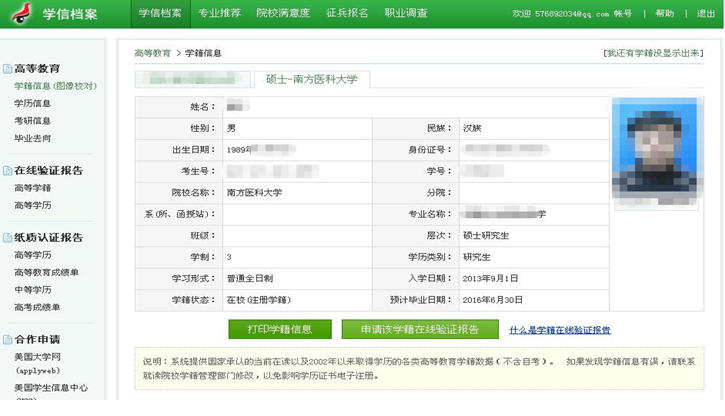Select the 征兵报名 navigation item
Viewport: 725px width, 416px height.
pos(347,14)
